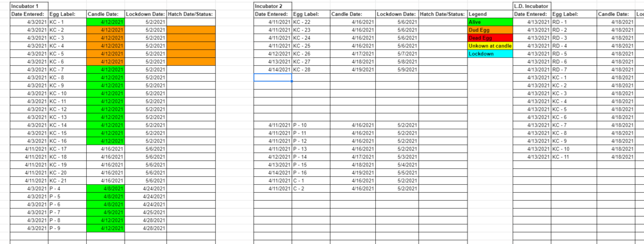This screenshot has width=644, height=244.
Task: Click lockdown date "4/25/2021"
Action: pyautogui.click(x=145, y=212)
